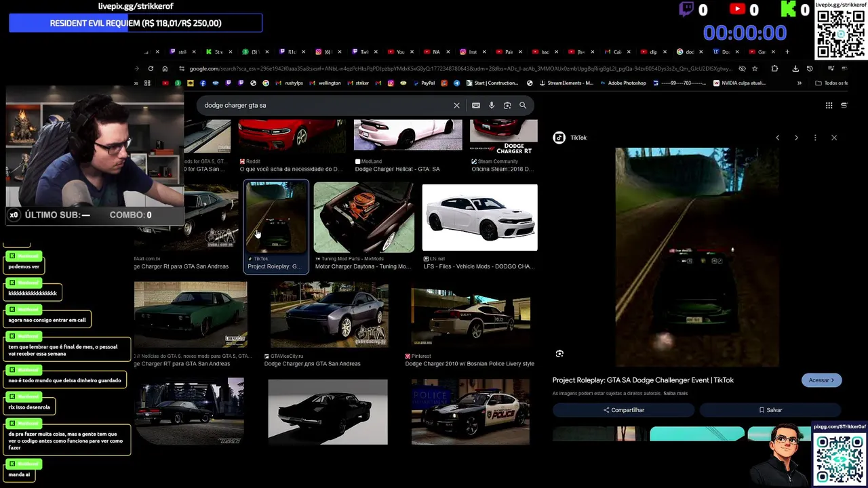
Task: Click the Twitch viewer count icon on overlay
Action: pyautogui.click(x=686, y=9)
